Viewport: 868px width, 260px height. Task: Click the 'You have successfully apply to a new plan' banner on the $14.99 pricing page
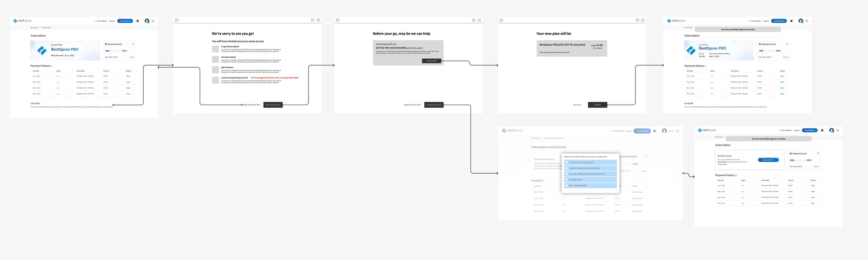tap(737, 29)
